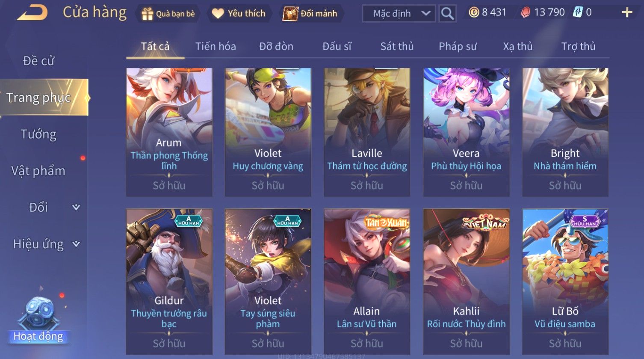Open the Mặc định sort dropdown
The width and height of the screenshot is (644, 359).
399,14
